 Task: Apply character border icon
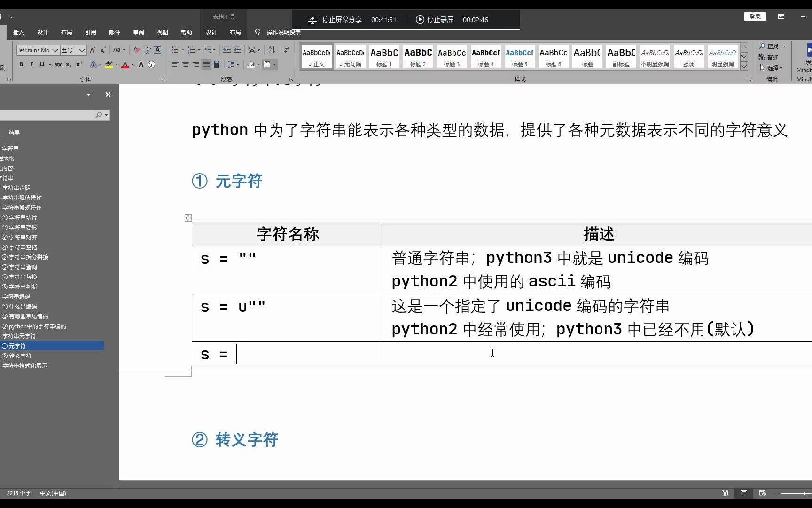(157, 50)
